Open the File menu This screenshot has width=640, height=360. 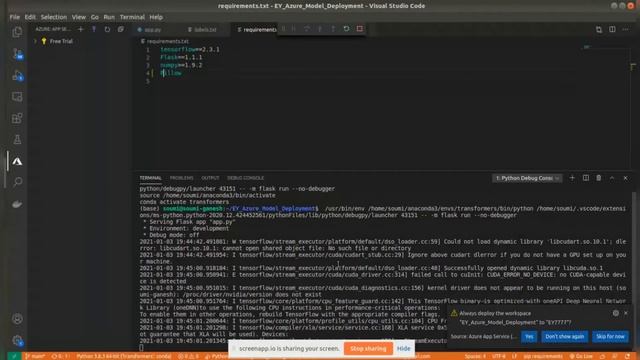15,17
